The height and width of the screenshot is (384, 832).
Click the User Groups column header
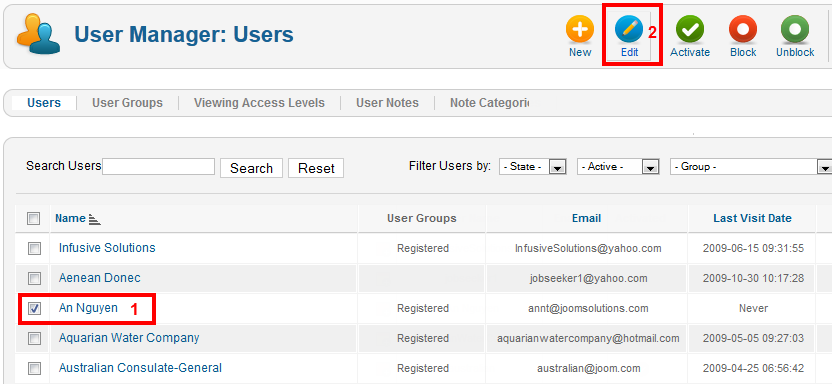point(422,219)
